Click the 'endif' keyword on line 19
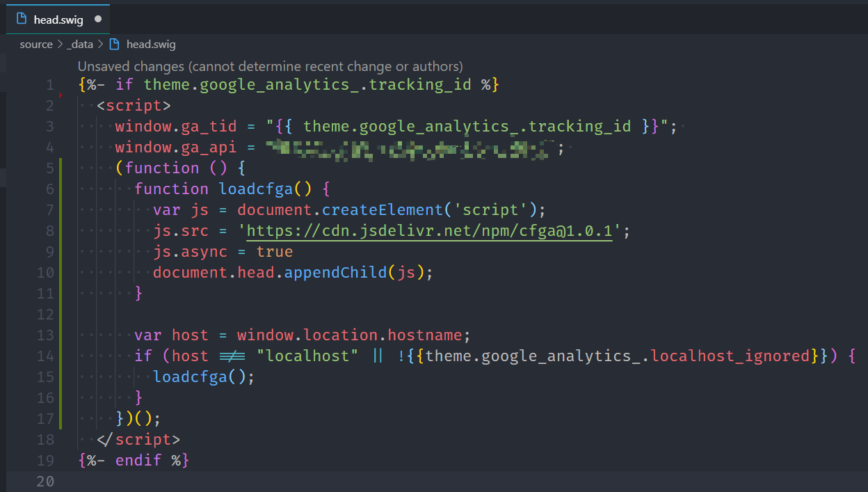Viewport: 868px width, 492px height. pyautogui.click(x=138, y=461)
